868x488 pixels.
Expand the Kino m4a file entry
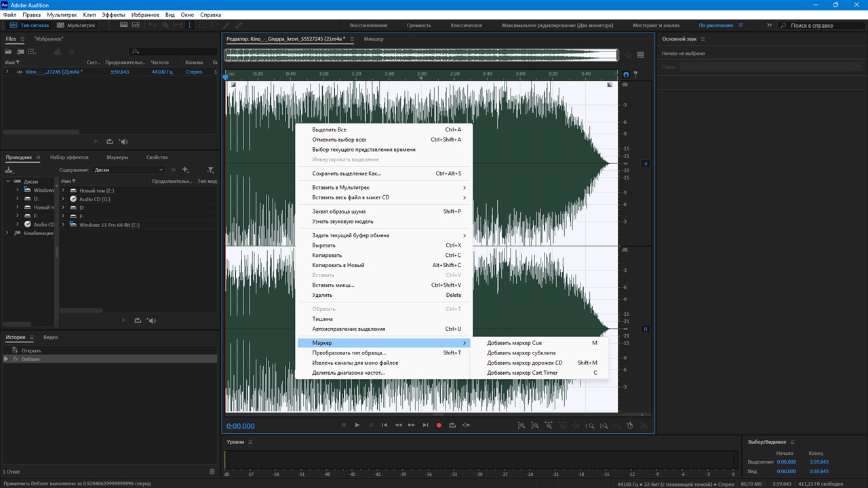click(x=7, y=72)
